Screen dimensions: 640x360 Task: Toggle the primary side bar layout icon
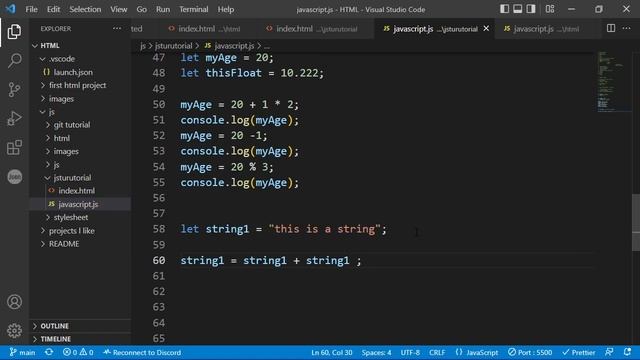[x=504, y=9]
